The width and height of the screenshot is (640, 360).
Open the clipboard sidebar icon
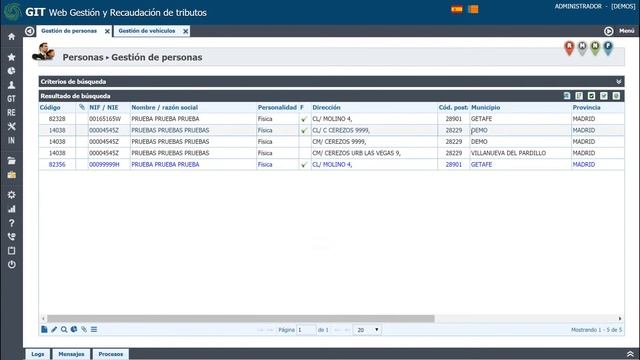point(11,251)
